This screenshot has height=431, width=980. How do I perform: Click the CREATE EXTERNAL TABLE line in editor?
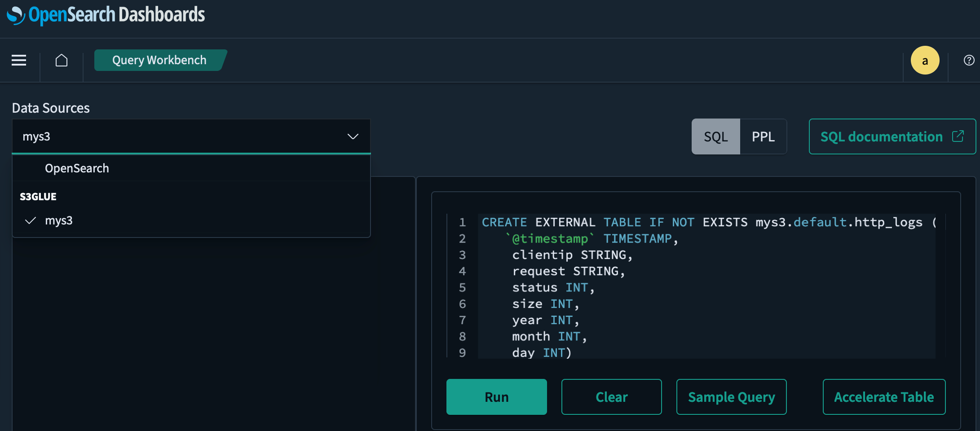coord(710,222)
